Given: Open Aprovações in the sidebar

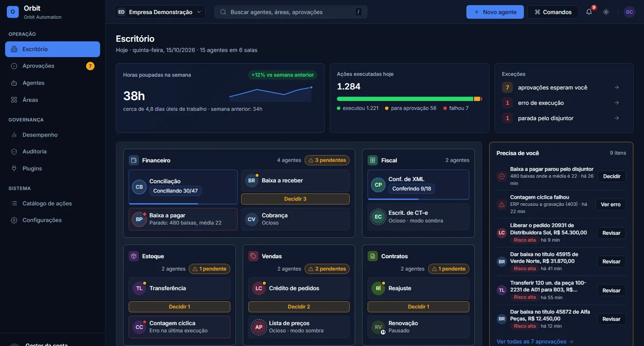Looking at the screenshot, I should click(52, 66).
